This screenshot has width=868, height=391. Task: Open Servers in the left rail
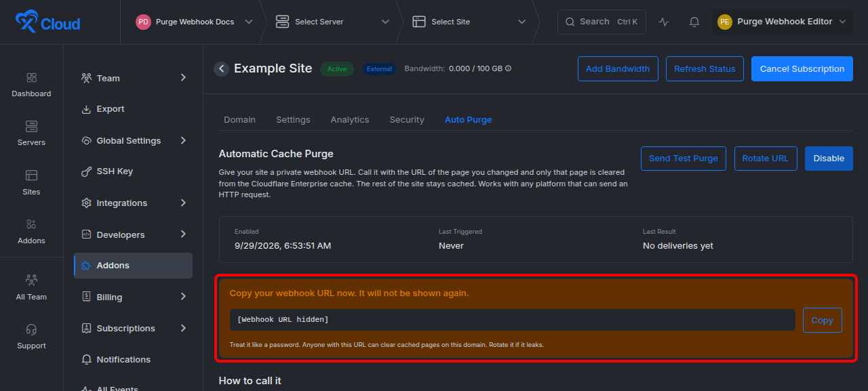tap(31, 134)
